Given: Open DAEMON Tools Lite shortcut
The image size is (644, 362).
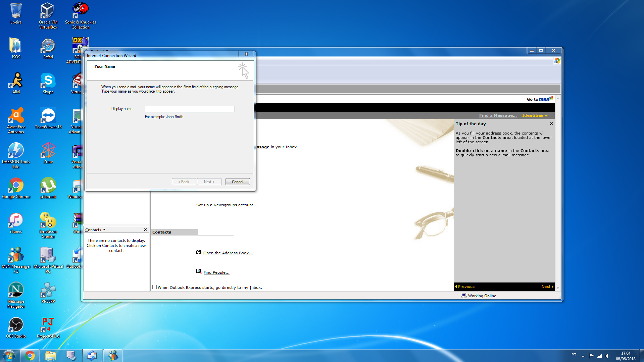Looking at the screenshot, I should 16,155.
